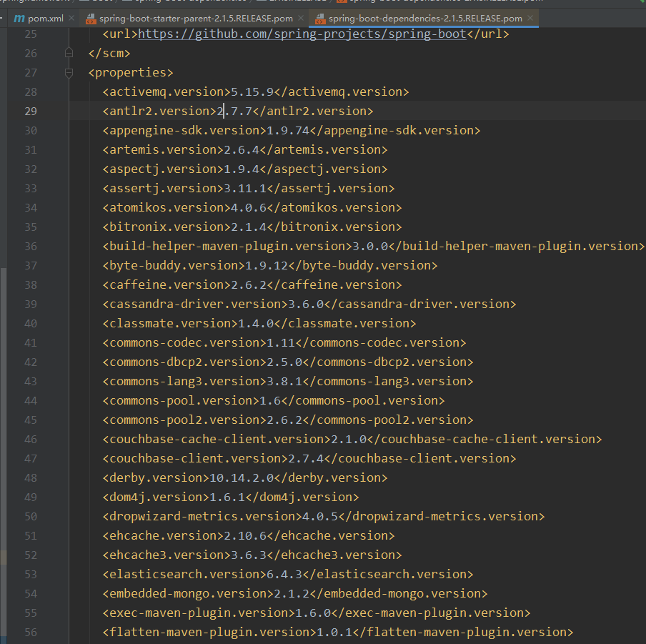Click the closing scm tag

click(x=109, y=53)
